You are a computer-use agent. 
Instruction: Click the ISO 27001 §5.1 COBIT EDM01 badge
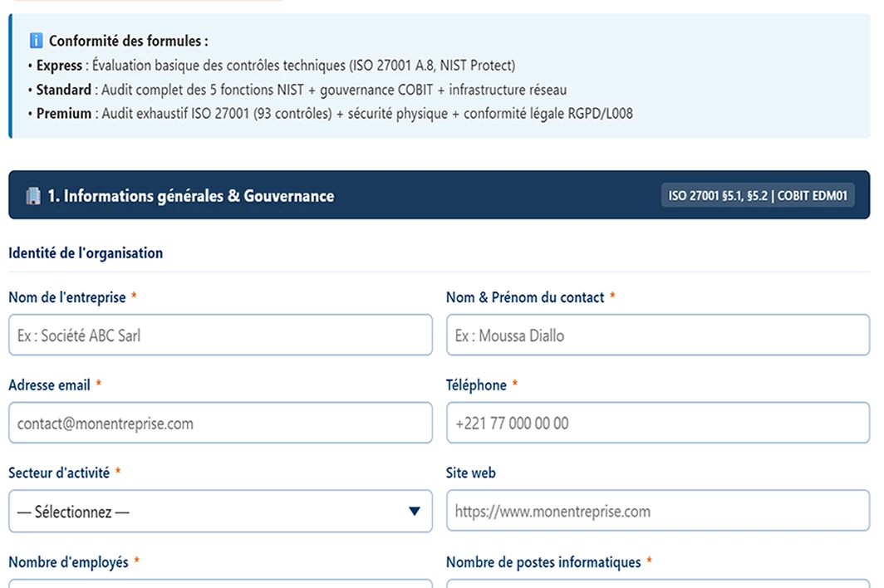click(757, 196)
